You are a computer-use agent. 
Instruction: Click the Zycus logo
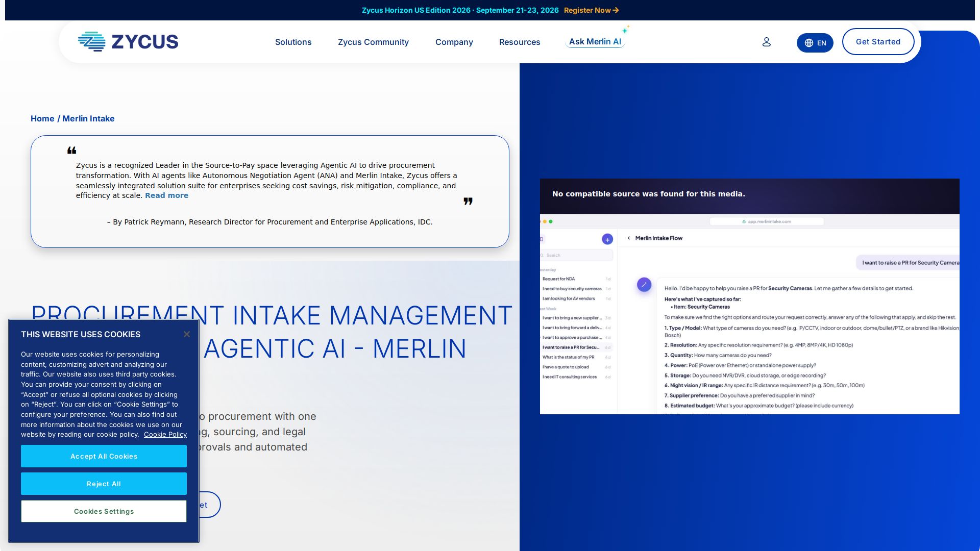point(128,42)
